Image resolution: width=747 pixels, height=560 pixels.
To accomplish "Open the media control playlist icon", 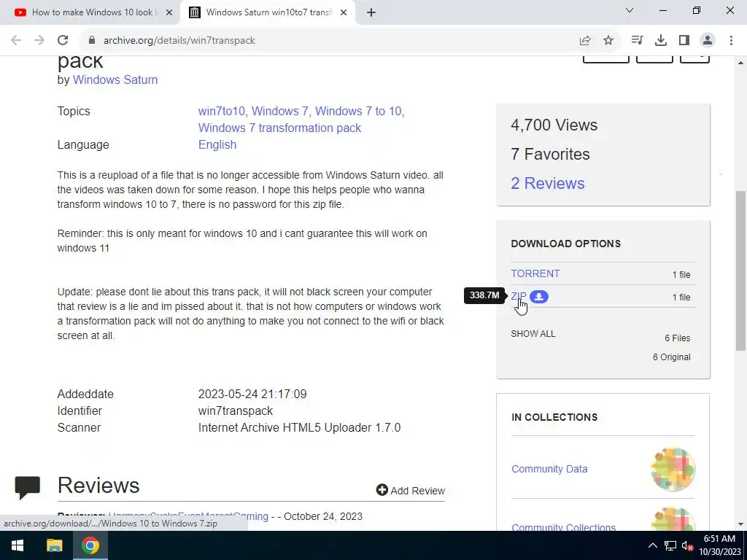I will 637,41.
